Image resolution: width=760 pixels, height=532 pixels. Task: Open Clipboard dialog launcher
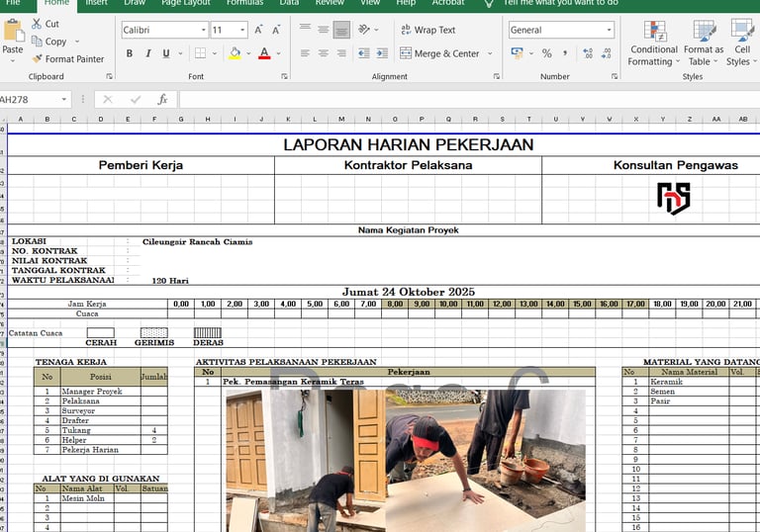coord(109,76)
